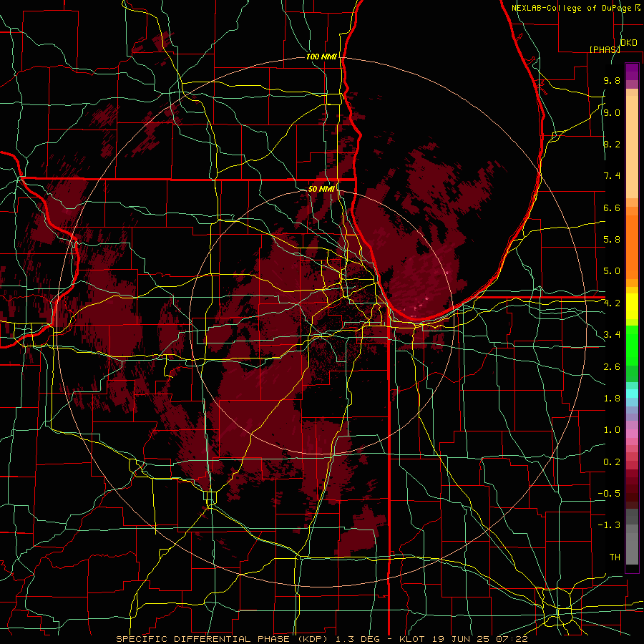The height and width of the screenshot is (644, 644).
Task: Click the 3.4 value on the scale
Action: [612, 335]
